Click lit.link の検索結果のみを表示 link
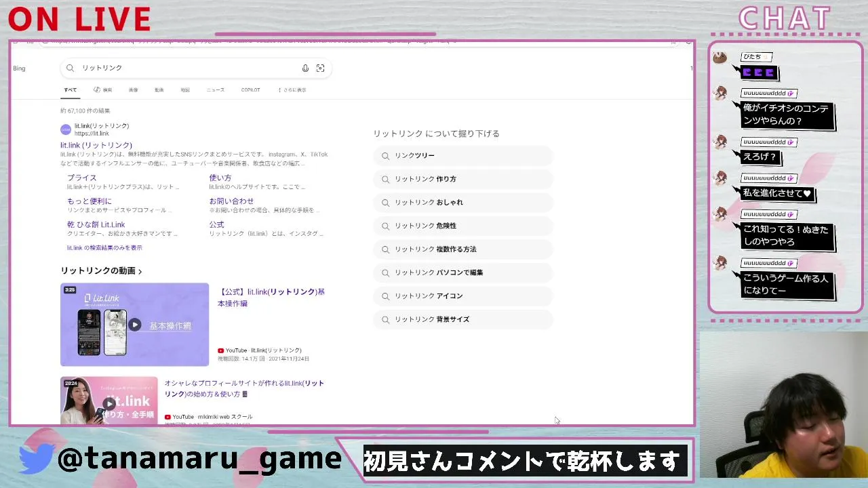868x488 pixels. [104, 248]
